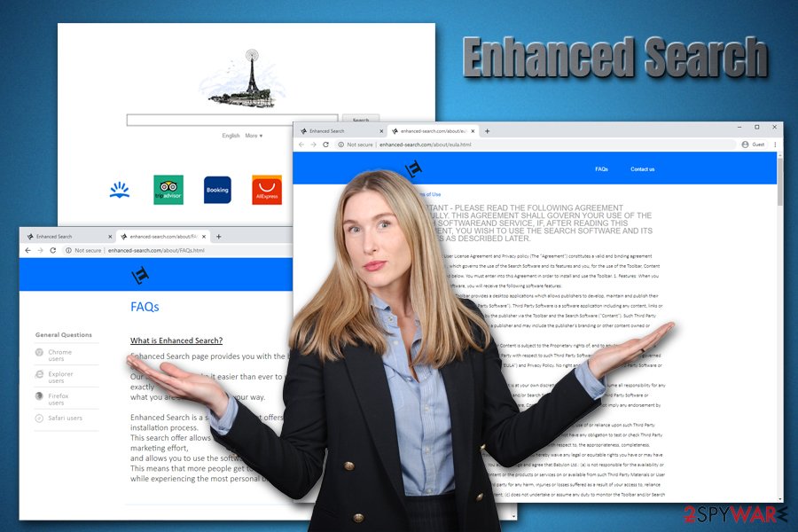
Task: Click the Explorer users icon in sidebar
Action: (x=39, y=374)
